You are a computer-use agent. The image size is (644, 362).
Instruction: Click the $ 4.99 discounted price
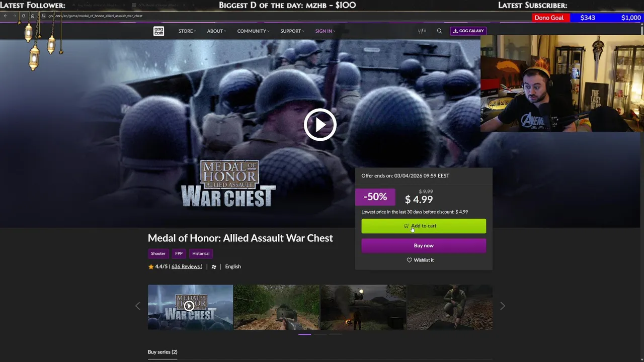419,200
